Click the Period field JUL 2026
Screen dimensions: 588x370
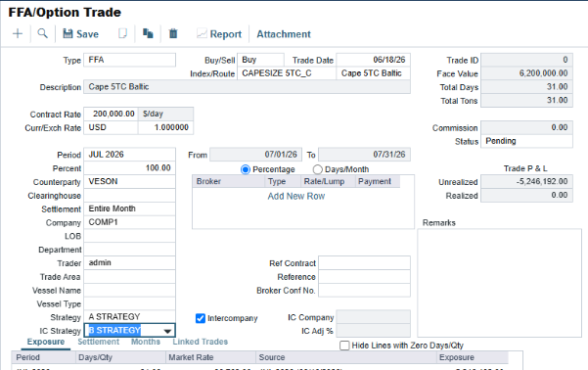[x=129, y=155]
